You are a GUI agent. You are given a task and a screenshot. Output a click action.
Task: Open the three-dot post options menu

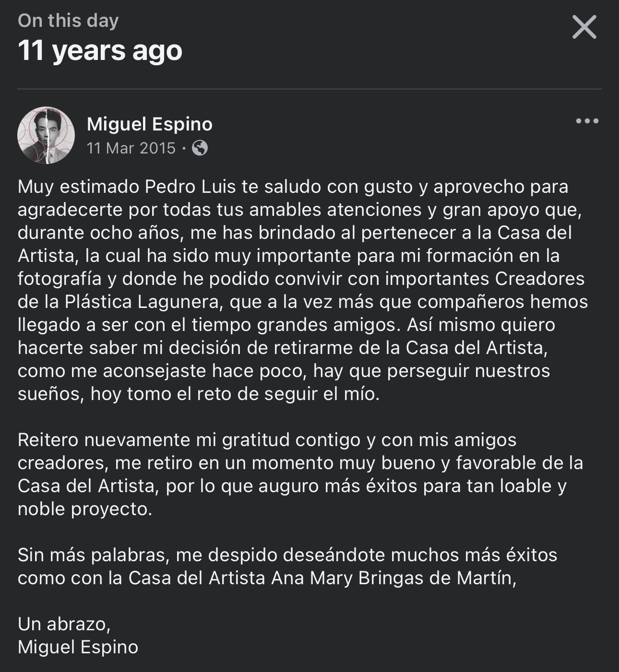[x=587, y=121]
